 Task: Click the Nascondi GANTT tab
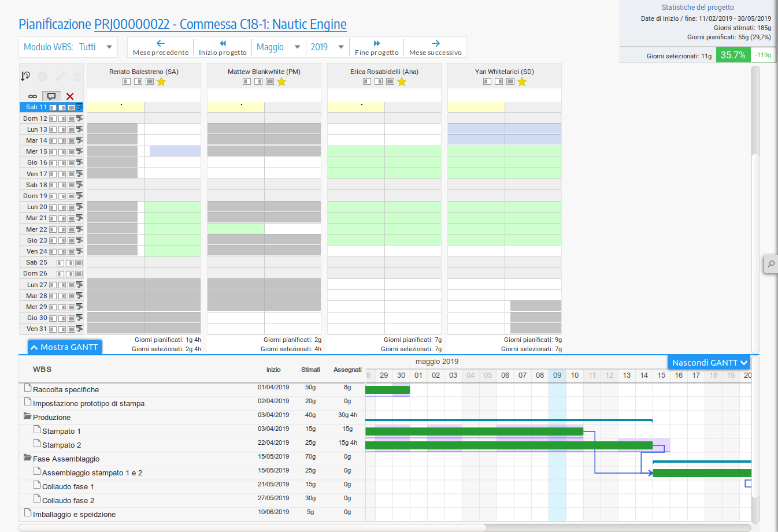tap(709, 363)
